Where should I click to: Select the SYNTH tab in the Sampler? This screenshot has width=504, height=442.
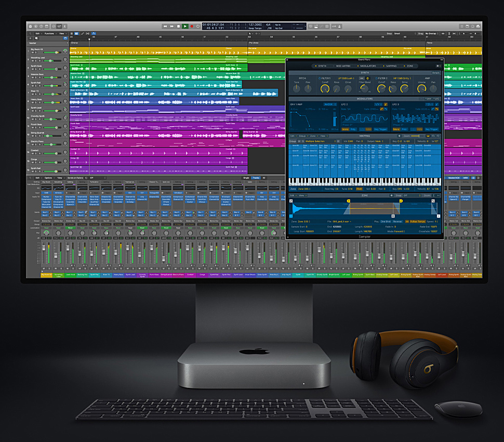pyautogui.click(x=321, y=66)
